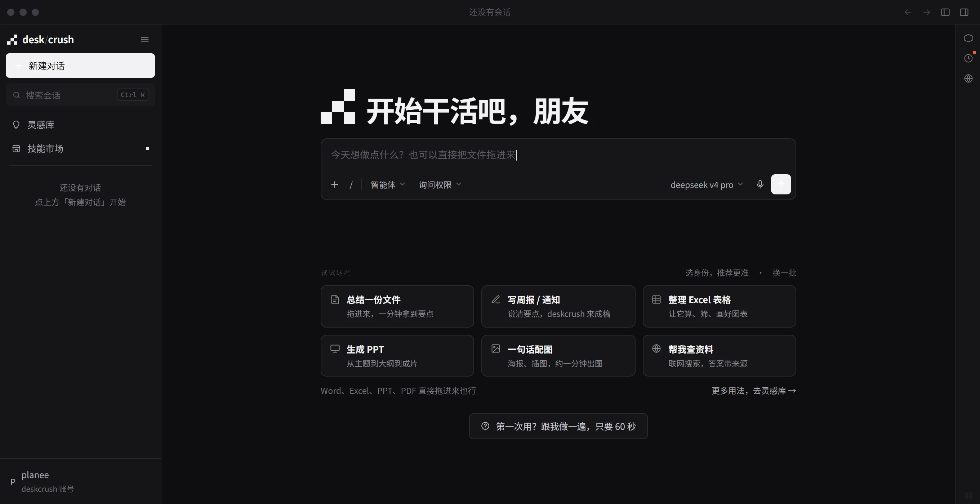
Task: Click the plus icon in 新建对话 button
Action: coord(18,66)
